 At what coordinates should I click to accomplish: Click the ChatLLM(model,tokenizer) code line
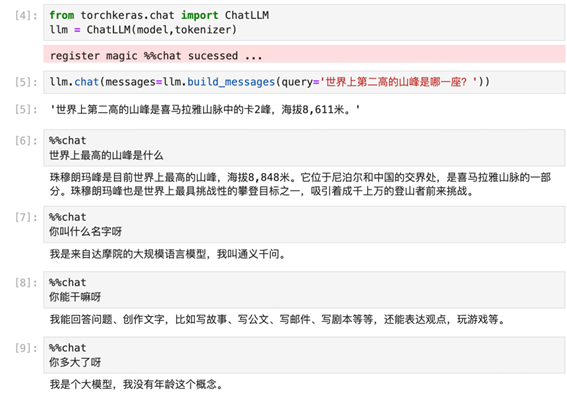(x=143, y=30)
